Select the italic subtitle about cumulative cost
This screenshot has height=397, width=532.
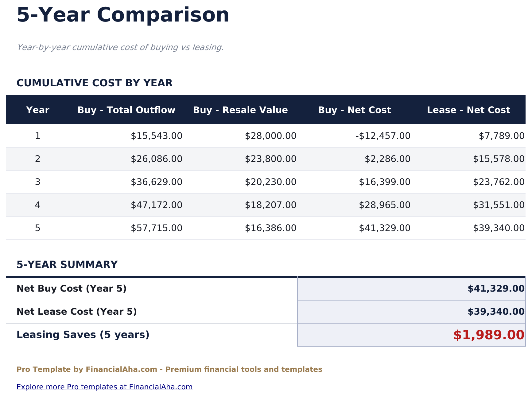pyautogui.click(x=121, y=47)
